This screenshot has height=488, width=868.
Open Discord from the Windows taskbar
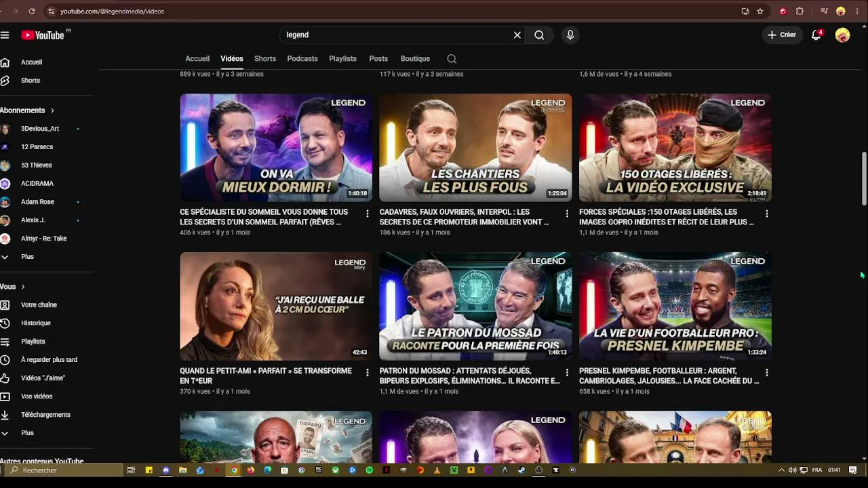coord(166,470)
